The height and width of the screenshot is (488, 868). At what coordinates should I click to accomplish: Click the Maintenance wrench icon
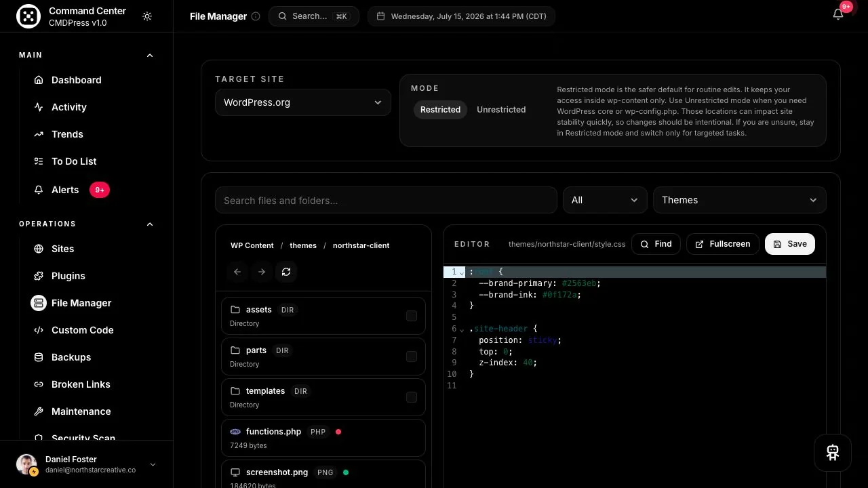pyautogui.click(x=39, y=411)
